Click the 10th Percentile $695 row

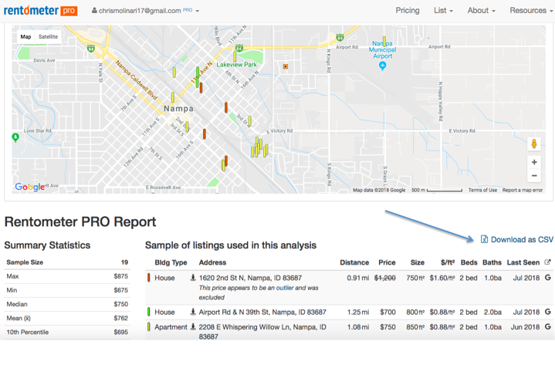point(67,333)
